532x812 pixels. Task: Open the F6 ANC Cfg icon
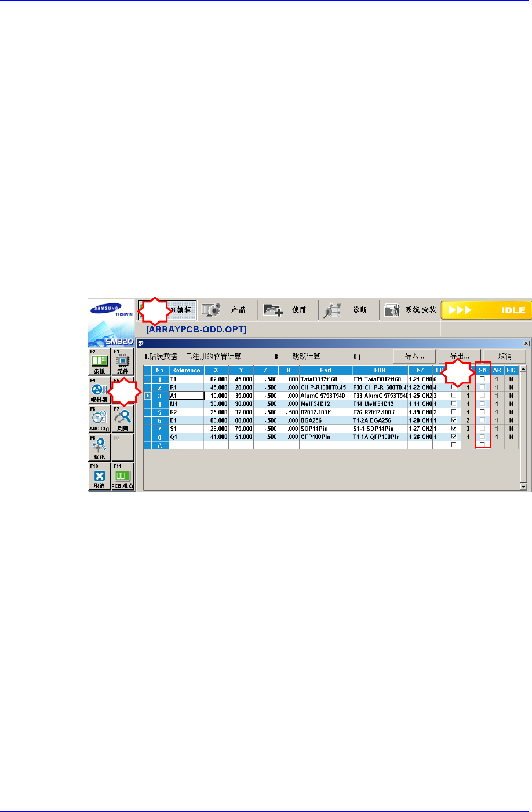coord(99,419)
